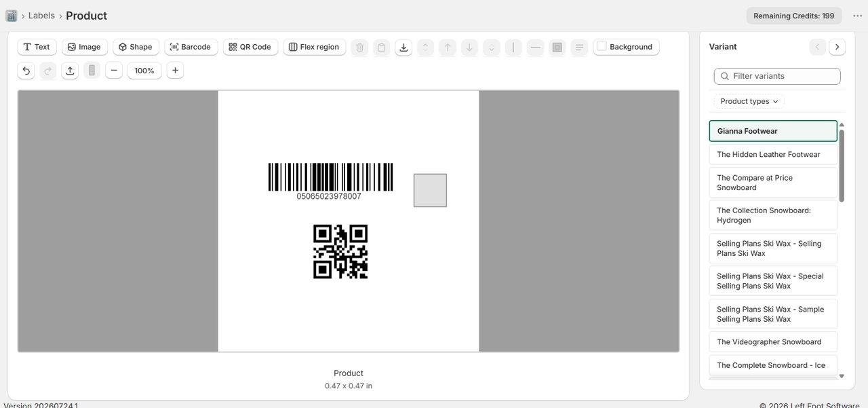Image resolution: width=868 pixels, height=408 pixels.
Task: Click the variant list scroll-up arrow
Action: 842,125
